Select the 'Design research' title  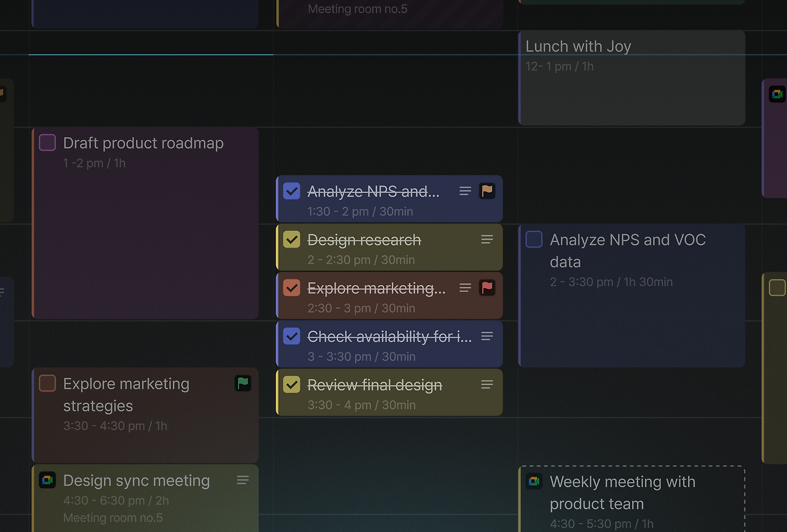(x=364, y=240)
